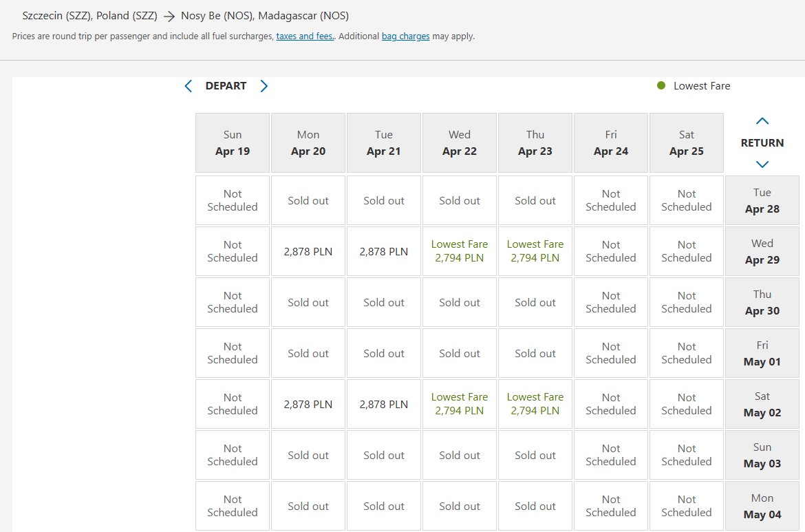Show later departure dates with right arrow

[x=264, y=86]
